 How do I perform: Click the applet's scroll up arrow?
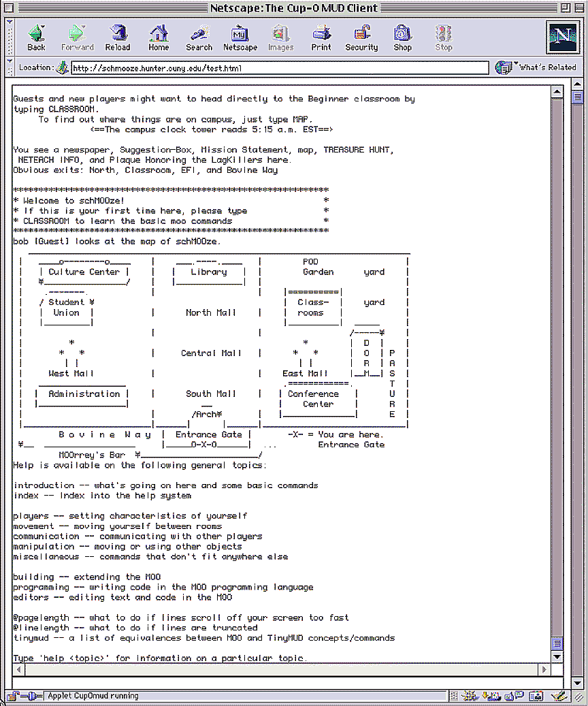[557, 91]
